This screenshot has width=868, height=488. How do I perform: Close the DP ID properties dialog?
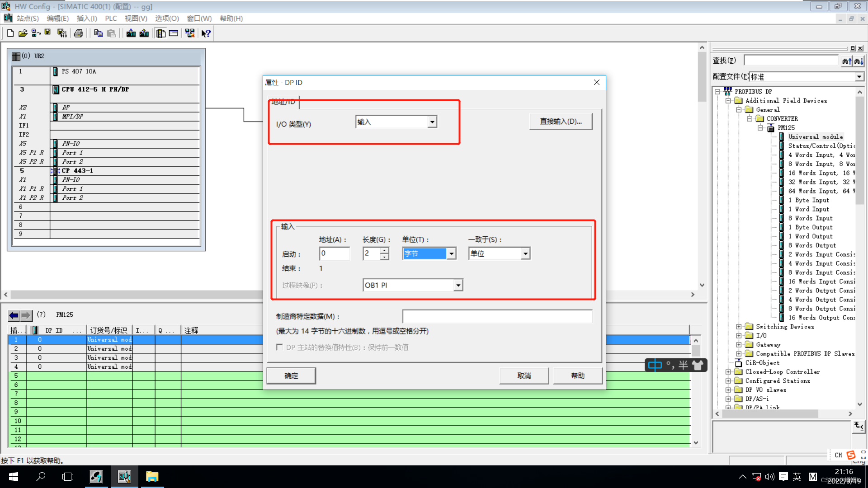click(597, 82)
